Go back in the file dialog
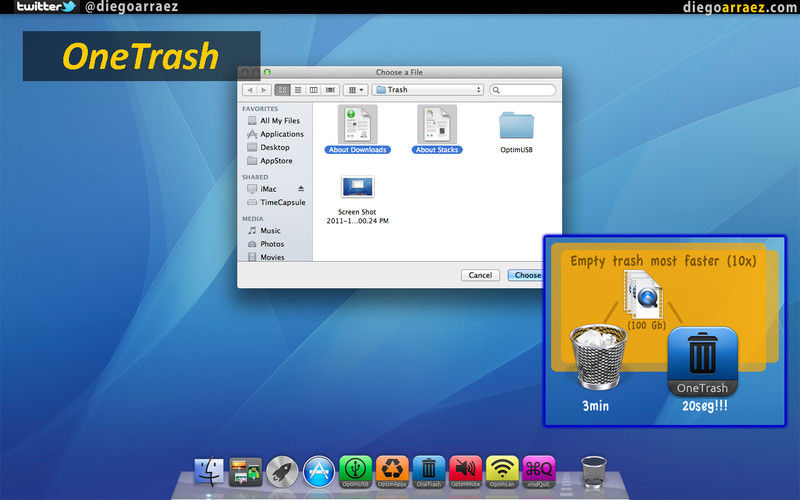 pos(249,90)
